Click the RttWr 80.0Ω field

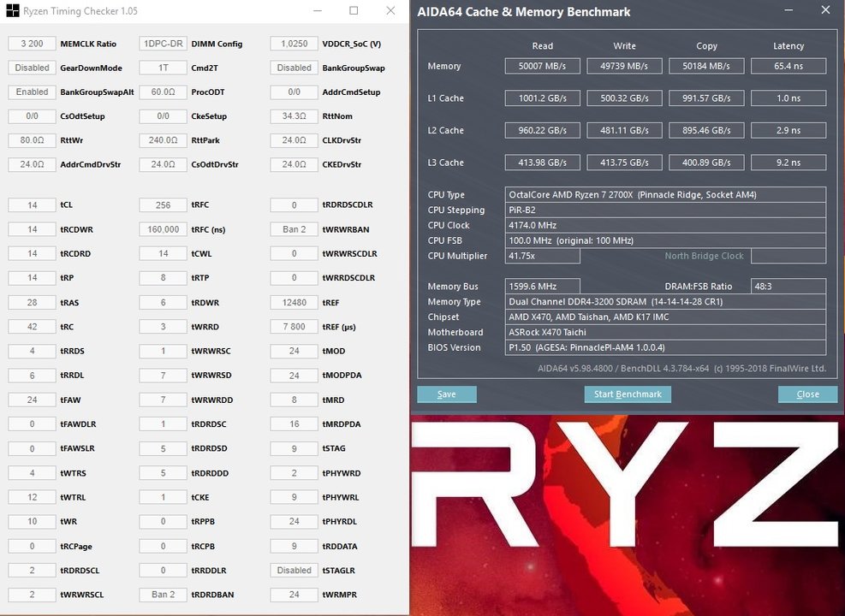tap(32, 140)
